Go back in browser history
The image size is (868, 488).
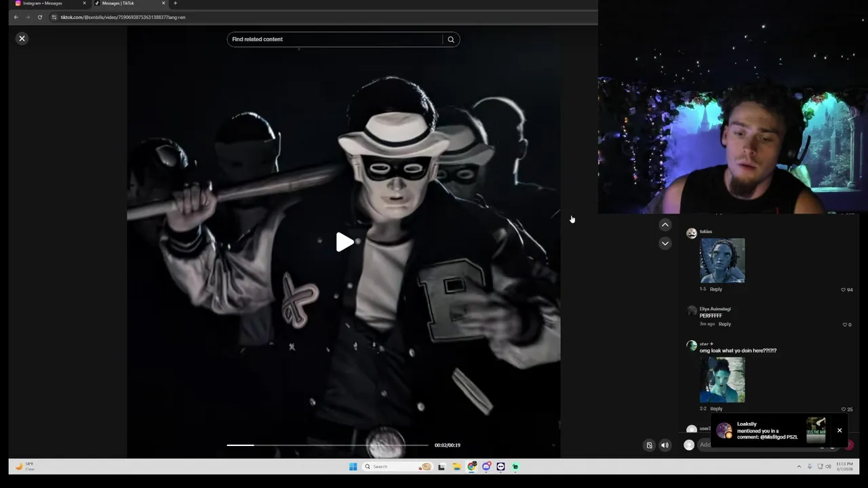(16, 17)
